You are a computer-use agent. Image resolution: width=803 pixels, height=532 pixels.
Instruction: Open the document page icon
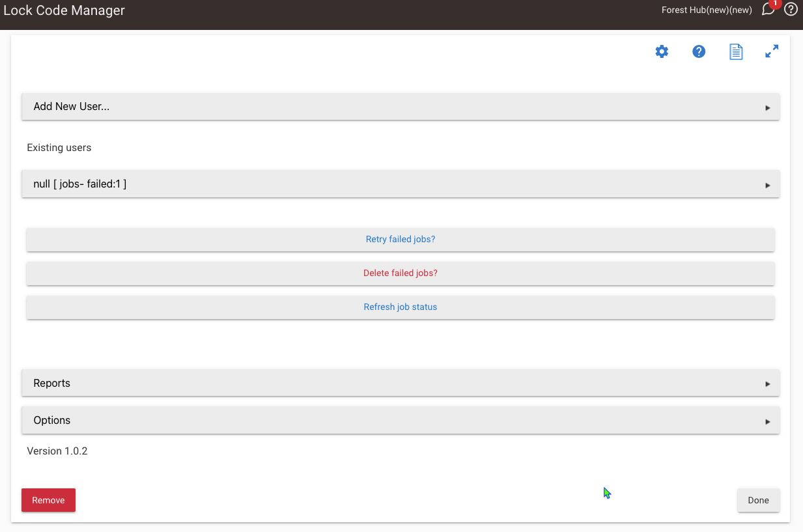[x=736, y=51]
